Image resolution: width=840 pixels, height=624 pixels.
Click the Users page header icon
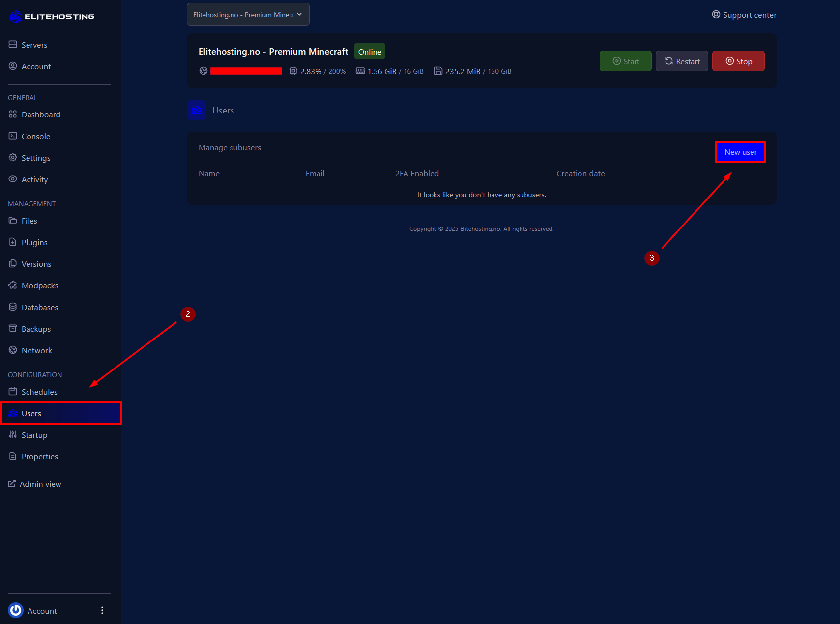197,110
